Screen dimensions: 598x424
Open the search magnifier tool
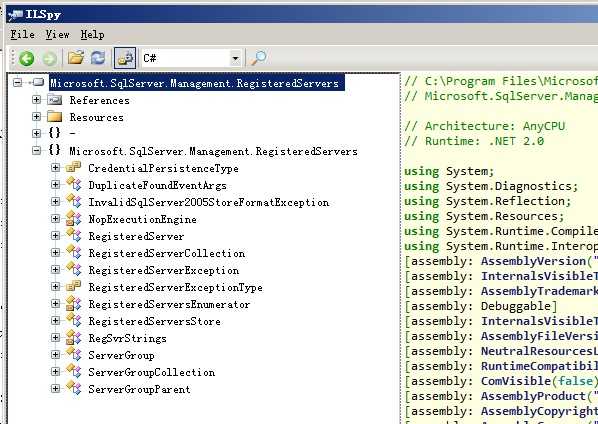259,58
